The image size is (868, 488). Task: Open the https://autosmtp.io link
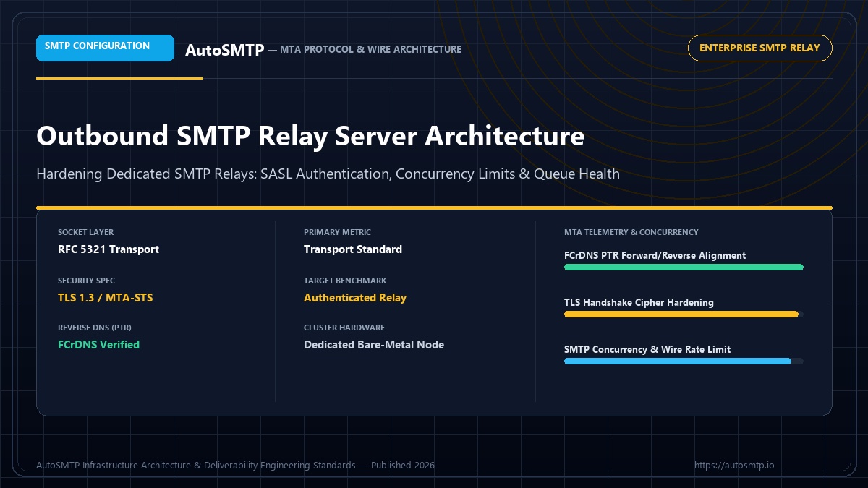[x=734, y=466]
